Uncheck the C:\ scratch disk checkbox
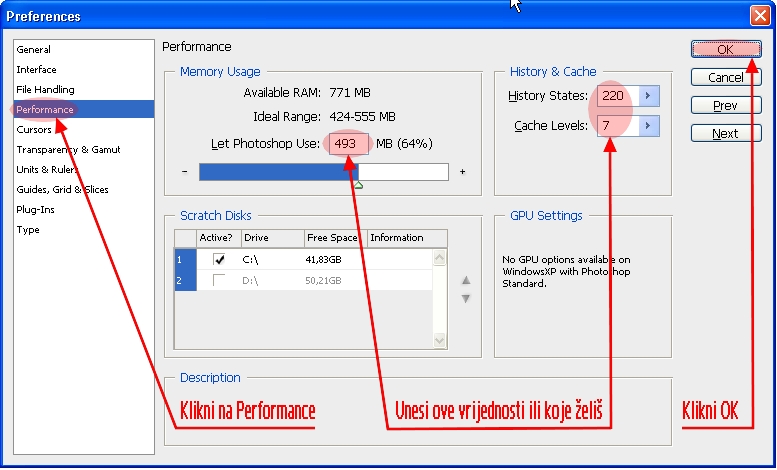The width and height of the screenshot is (777, 470). point(219,259)
